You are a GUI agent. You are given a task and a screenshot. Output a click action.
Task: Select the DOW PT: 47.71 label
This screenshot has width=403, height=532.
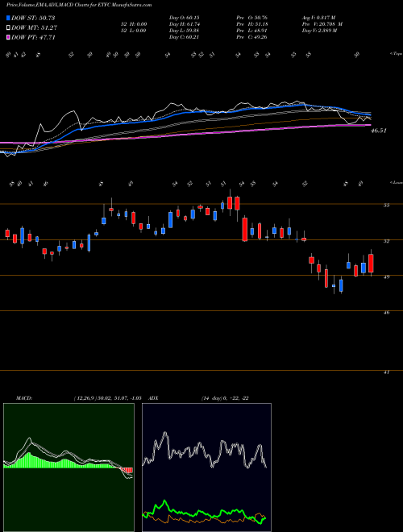[33, 37]
